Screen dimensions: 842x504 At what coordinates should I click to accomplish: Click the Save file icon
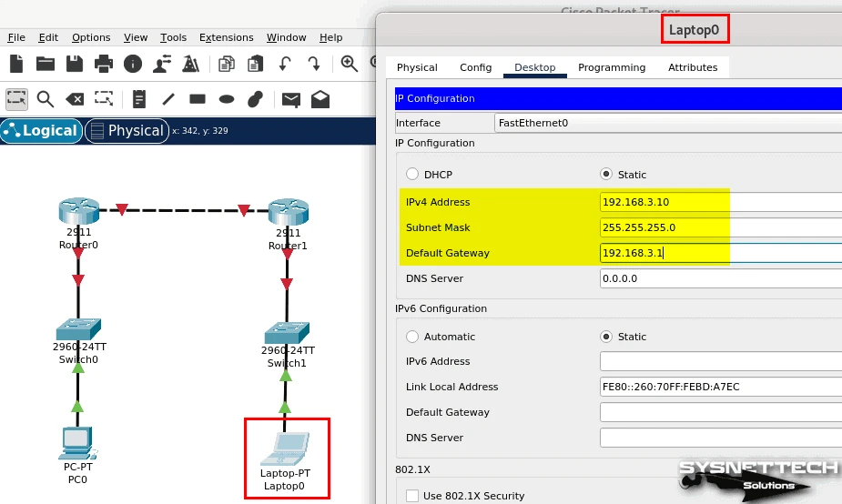(x=74, y=63)
